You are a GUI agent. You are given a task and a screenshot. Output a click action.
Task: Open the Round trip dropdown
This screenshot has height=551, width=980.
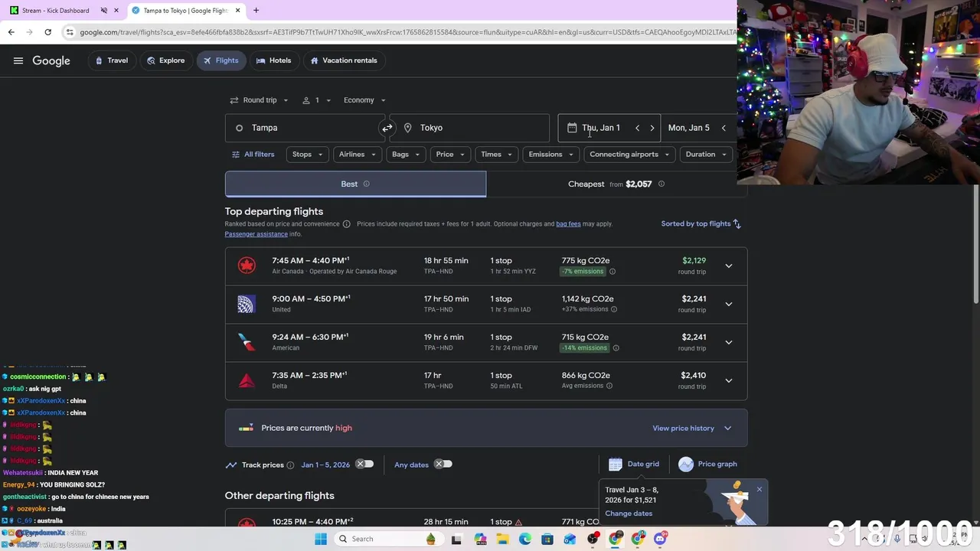coord(260,100)
